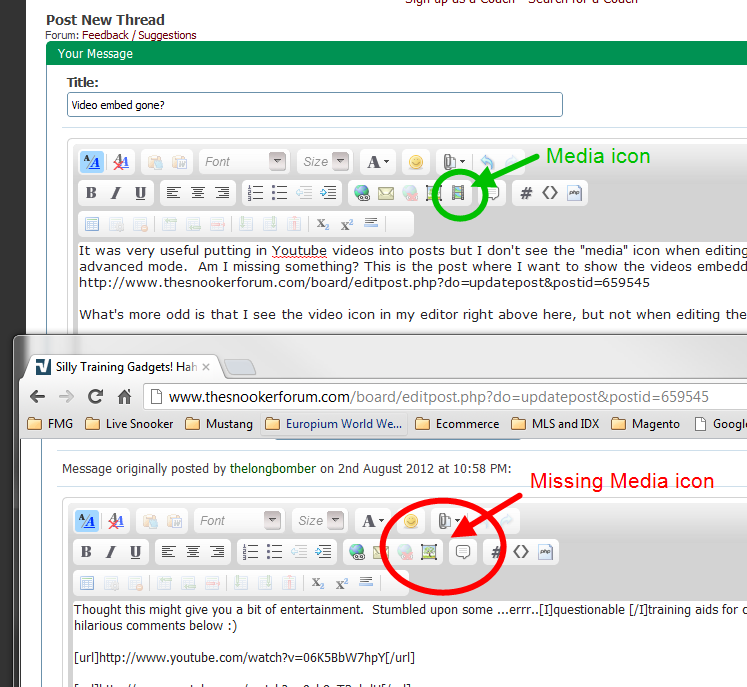Center text in Post New Thread editor
The width and height of the screenshot is (747, 687).
(x=198, y=193)
